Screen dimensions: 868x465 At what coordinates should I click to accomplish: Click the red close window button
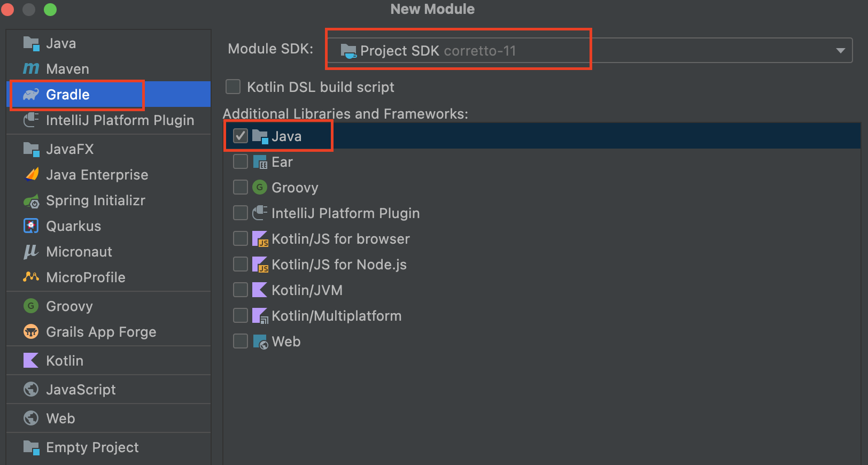tap(7, 10)
